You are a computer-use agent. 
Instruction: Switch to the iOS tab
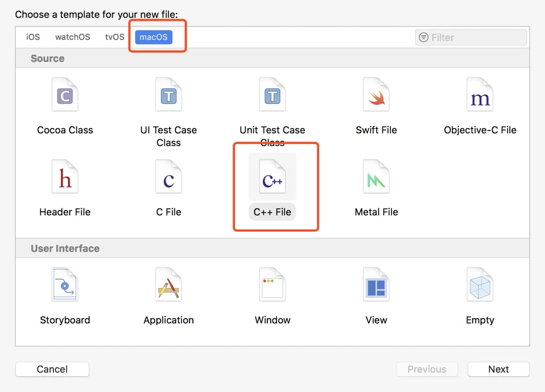33,37
